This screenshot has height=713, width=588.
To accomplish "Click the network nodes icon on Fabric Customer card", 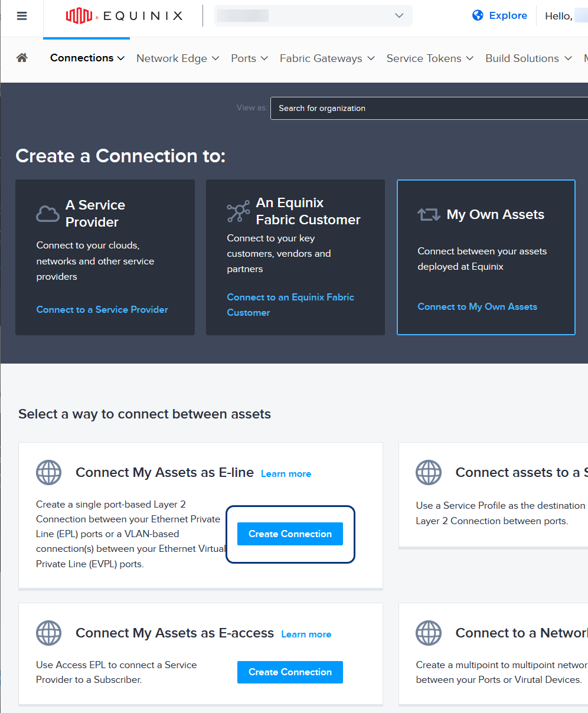I will pyautogui.click(x=239, y=211).
